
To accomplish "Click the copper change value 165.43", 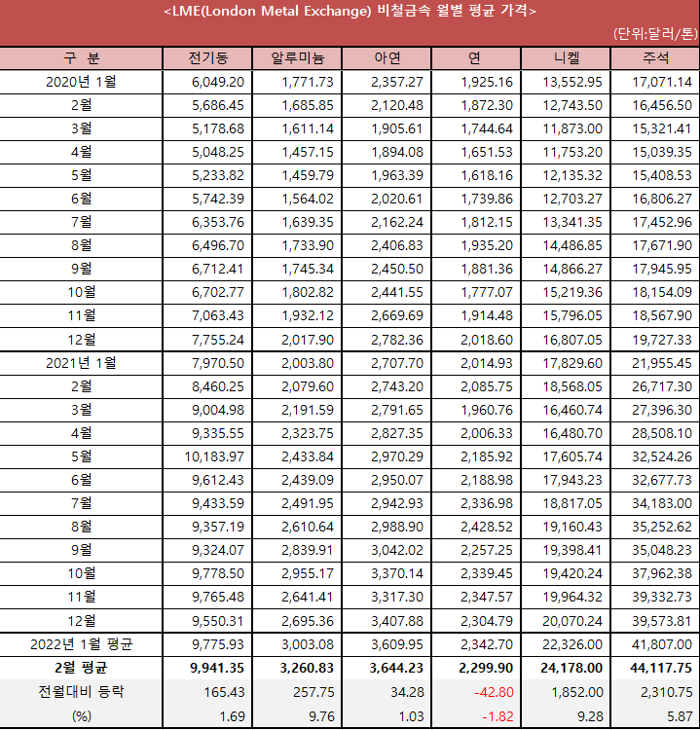I will 224,692.
